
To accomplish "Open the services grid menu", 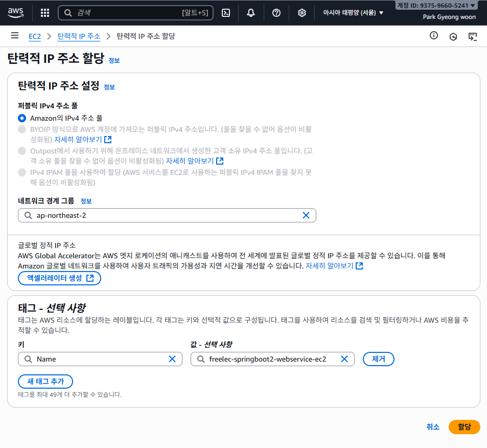I will pyautogui.click(x=45, y=13).
